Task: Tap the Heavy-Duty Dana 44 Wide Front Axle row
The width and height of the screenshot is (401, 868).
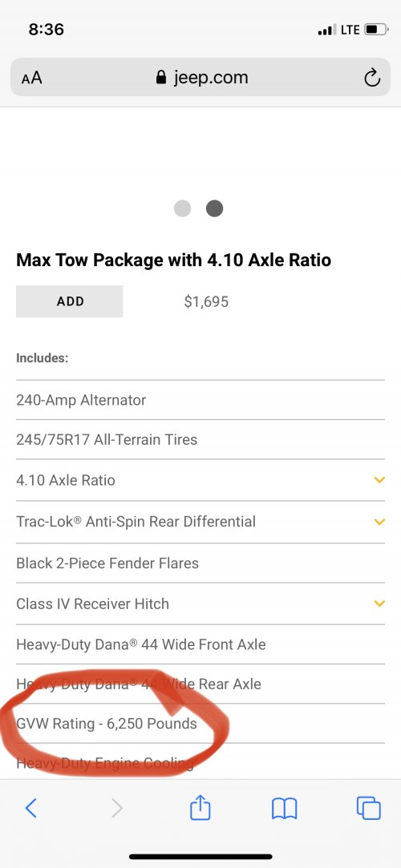Action: click(x=200, y=644)
